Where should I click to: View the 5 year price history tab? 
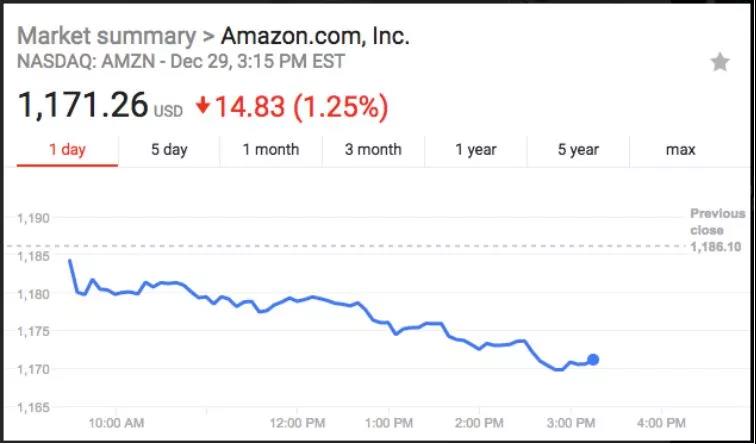pos(578,150)
